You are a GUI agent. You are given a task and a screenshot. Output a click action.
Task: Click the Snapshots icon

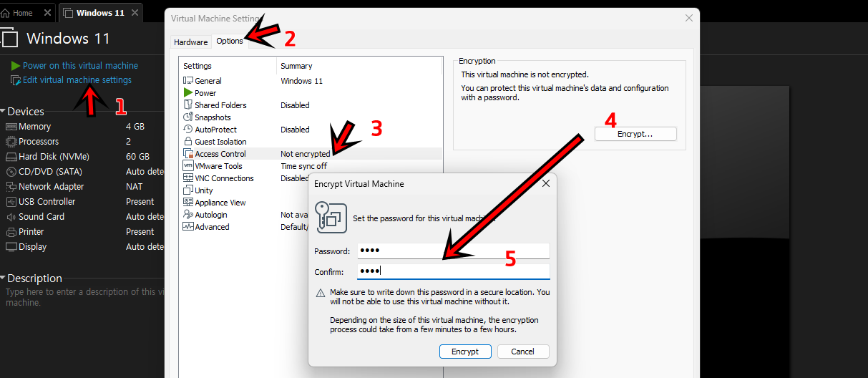coord(188,117)
